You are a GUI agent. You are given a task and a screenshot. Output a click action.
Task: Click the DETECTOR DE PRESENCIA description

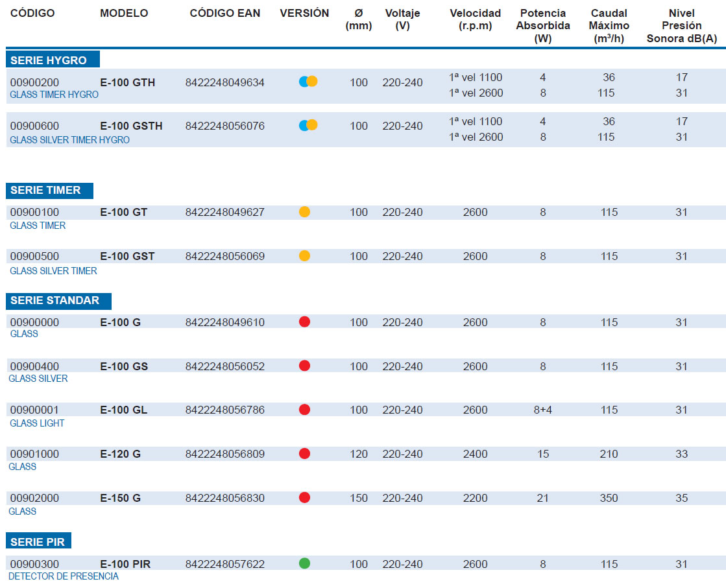pyautogui.click(x=64, y=576)
